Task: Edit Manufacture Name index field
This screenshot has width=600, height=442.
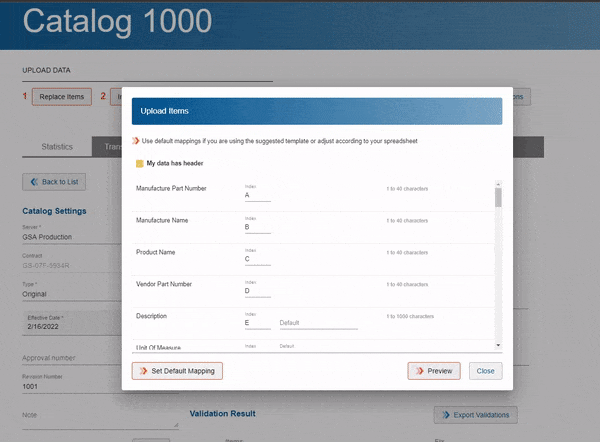Action: coord(258,227)
